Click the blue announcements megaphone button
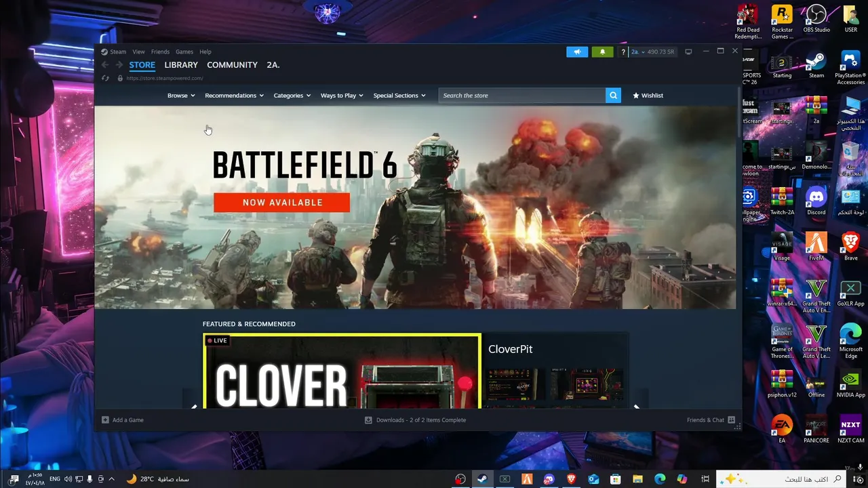 (577, 52)
